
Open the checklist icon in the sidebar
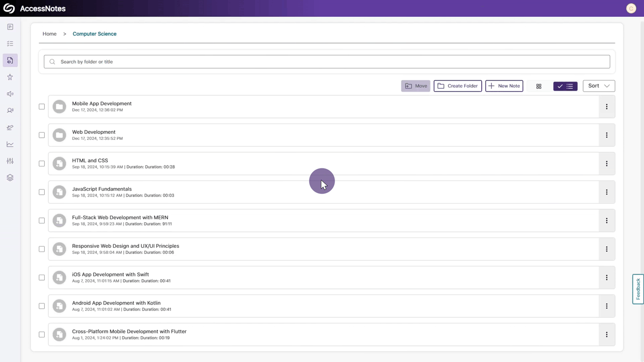tap(10, 44)
